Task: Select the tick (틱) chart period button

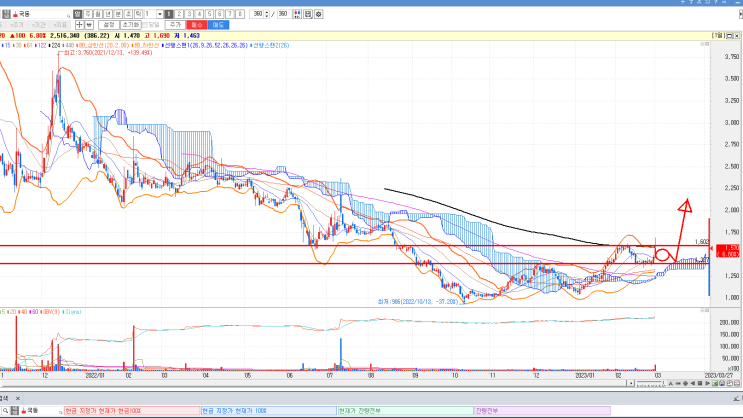Action: (138, 14)
